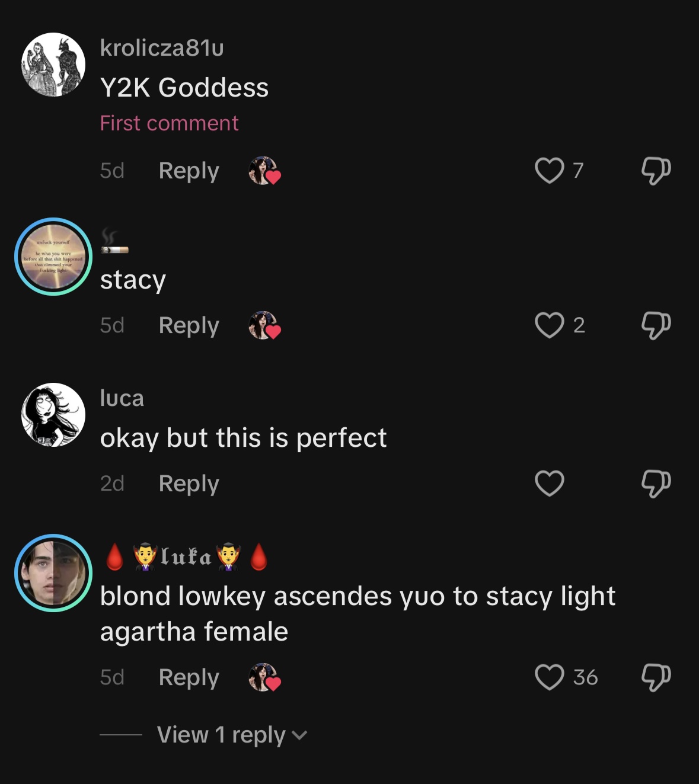Screen dimensions: 699x784
Task: Dislike the "blond lowkey ascendes" comment
Action: click(x=656, y=677)
